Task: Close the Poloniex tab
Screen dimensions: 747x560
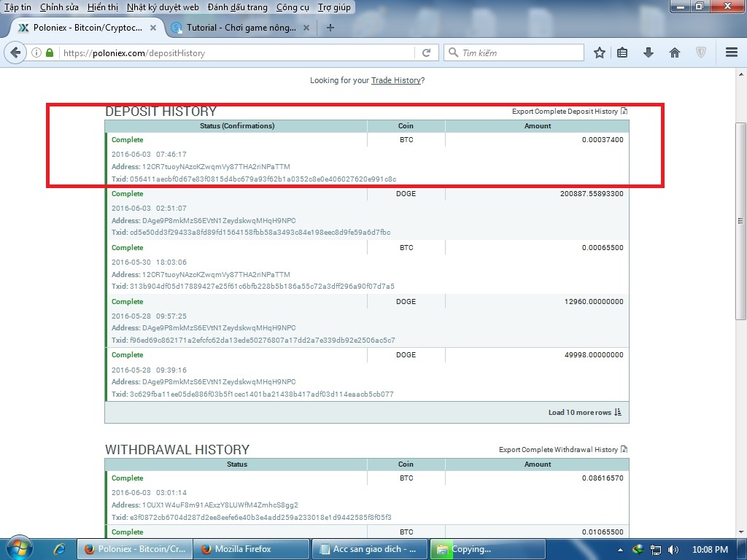Action: point(153,28)
